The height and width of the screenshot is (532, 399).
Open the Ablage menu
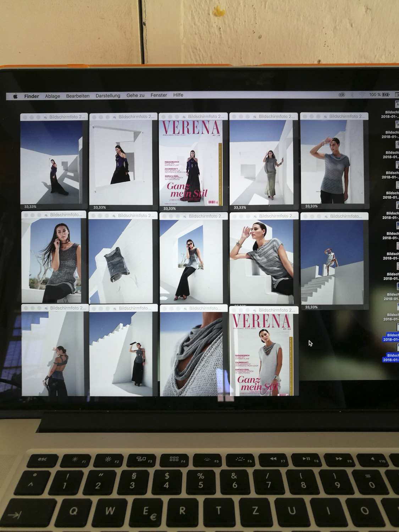click(x=52, y=96)
